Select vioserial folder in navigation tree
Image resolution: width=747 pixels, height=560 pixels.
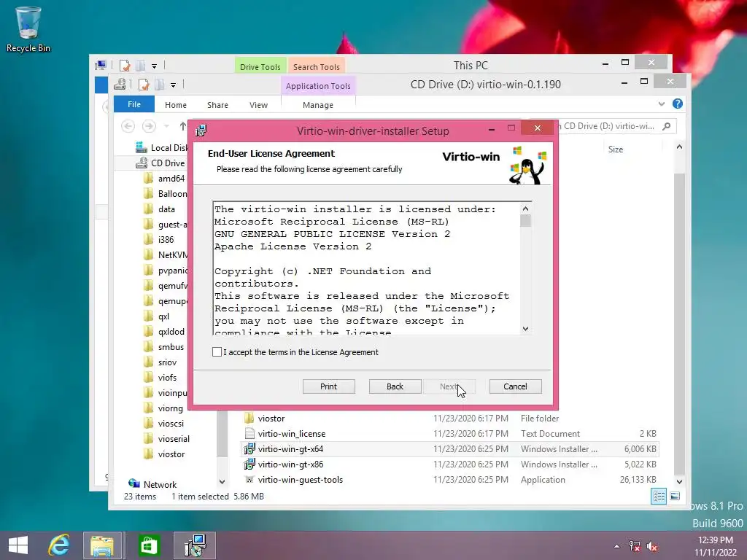pyautogui.click(x=166, y=438)
